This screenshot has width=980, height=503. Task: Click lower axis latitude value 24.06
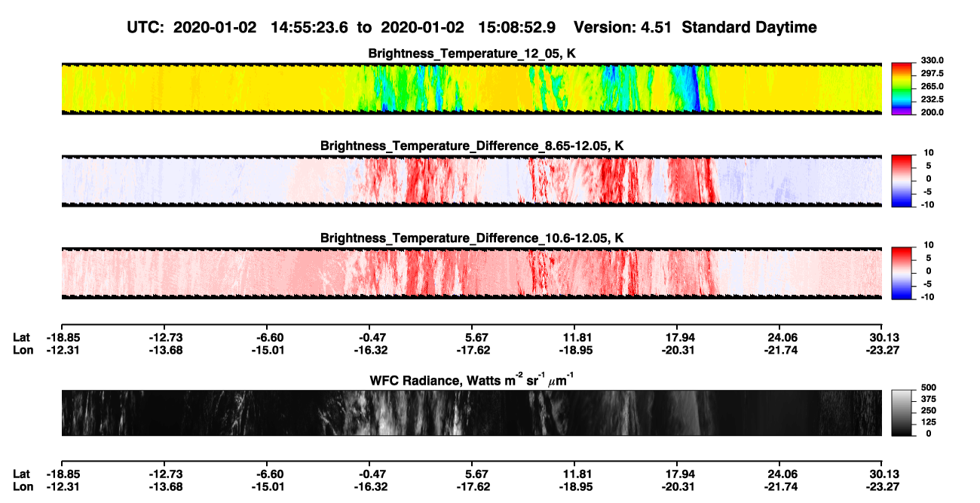[781, 474]
